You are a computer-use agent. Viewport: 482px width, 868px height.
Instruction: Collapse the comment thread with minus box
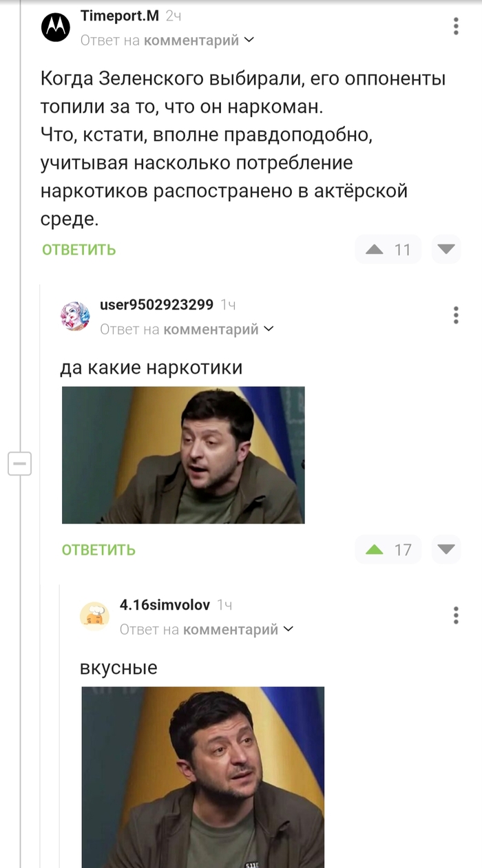click(x=19, y=464)
